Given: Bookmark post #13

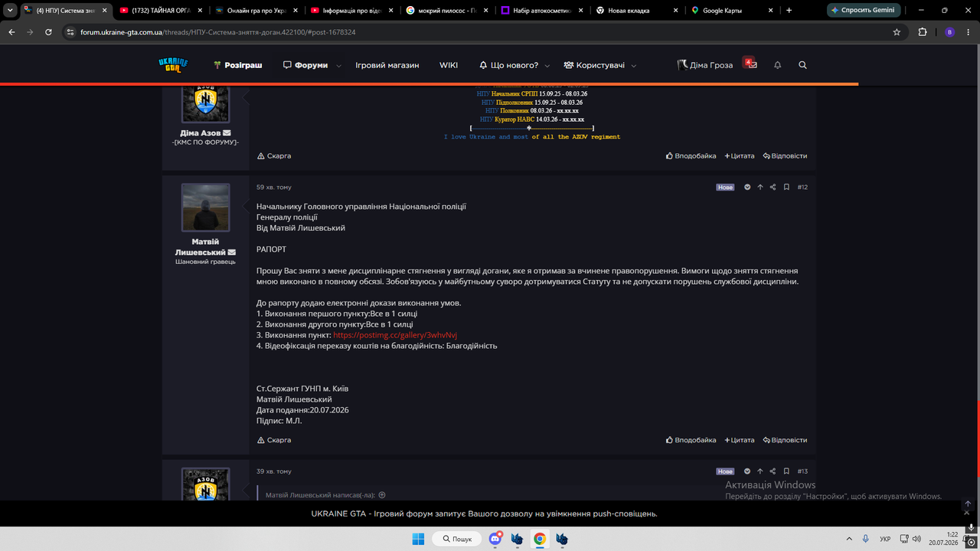Looking at the screenshot, I should 786,471.
